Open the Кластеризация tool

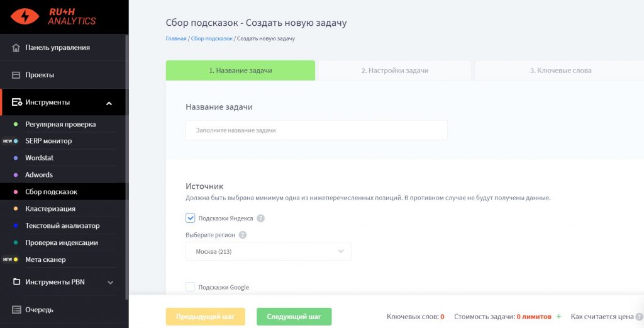[x=50, y=209]
